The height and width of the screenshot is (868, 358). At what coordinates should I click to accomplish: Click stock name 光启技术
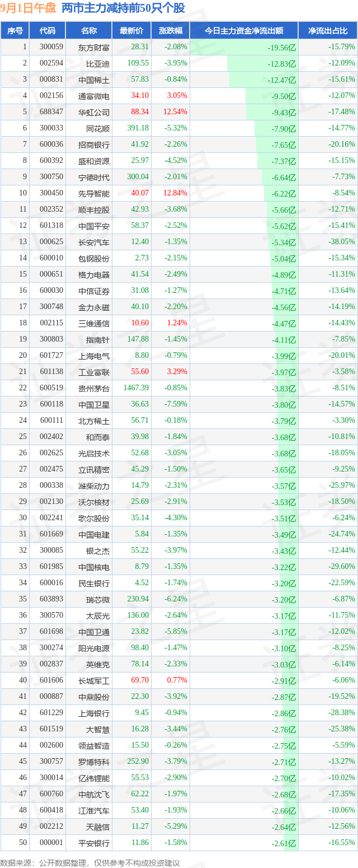coord(95,453)
